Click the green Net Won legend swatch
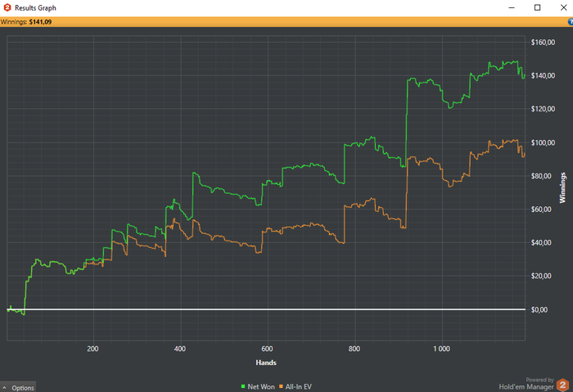Image resolution: width=573 pixels, height=392 pixels. tap(243, 386)
